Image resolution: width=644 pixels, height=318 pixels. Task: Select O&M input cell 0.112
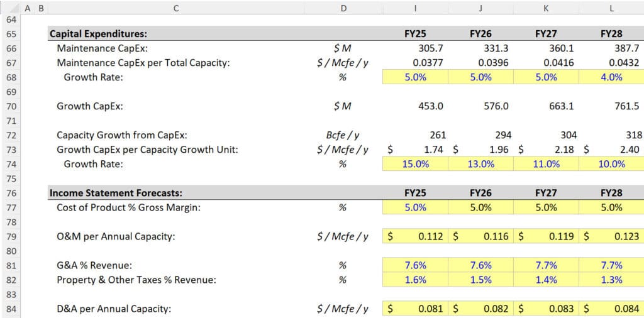click(x=415, y=236)
